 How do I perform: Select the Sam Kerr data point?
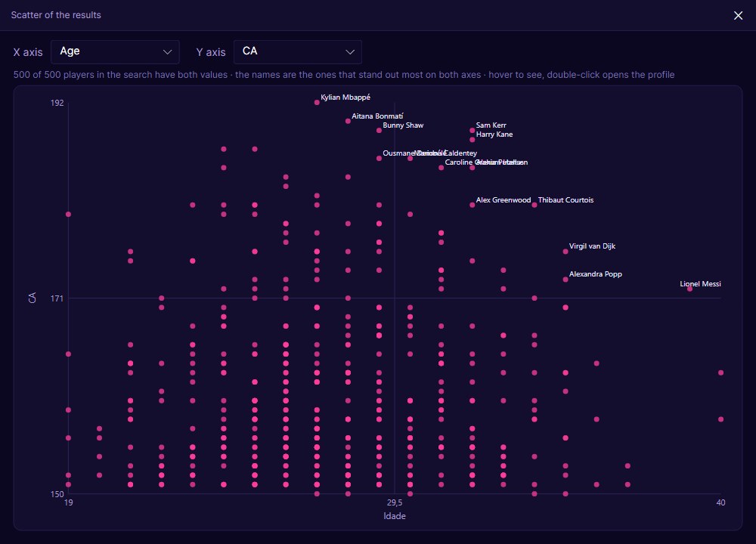472,131
